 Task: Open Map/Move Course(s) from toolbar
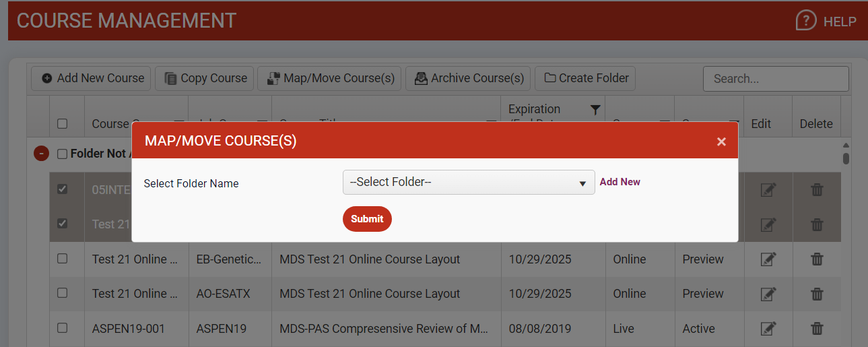[330, 78]
